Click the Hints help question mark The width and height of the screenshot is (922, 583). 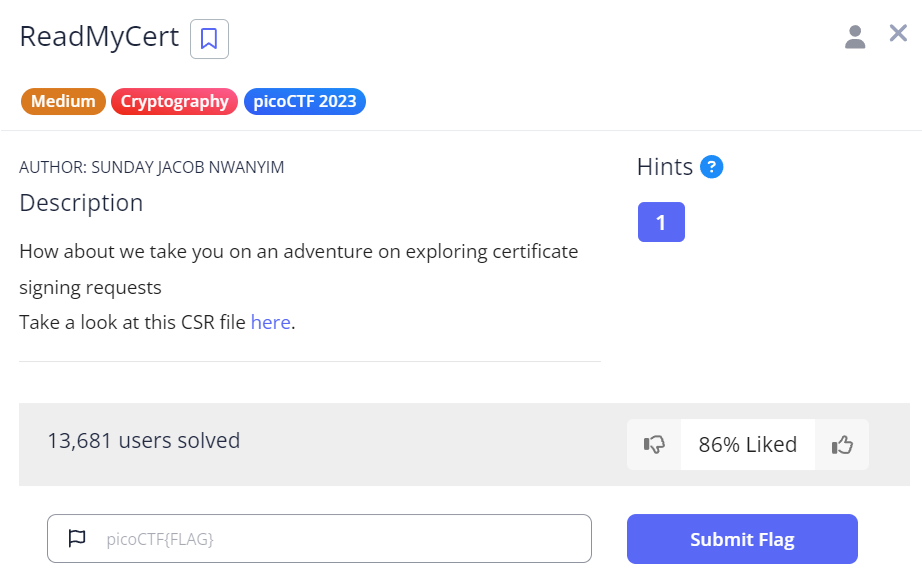tap(711, 167)
